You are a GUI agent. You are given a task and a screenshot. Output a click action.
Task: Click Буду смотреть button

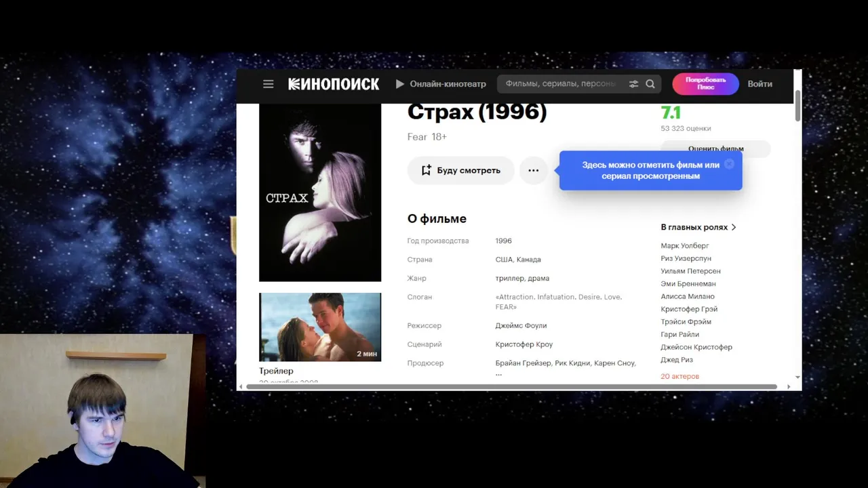(x=460, y=170)
